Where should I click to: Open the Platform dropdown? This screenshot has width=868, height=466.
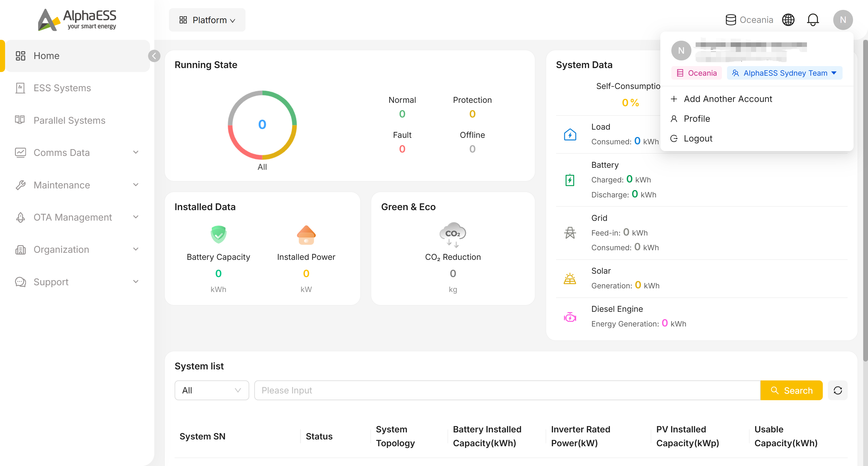click(207, 20)
